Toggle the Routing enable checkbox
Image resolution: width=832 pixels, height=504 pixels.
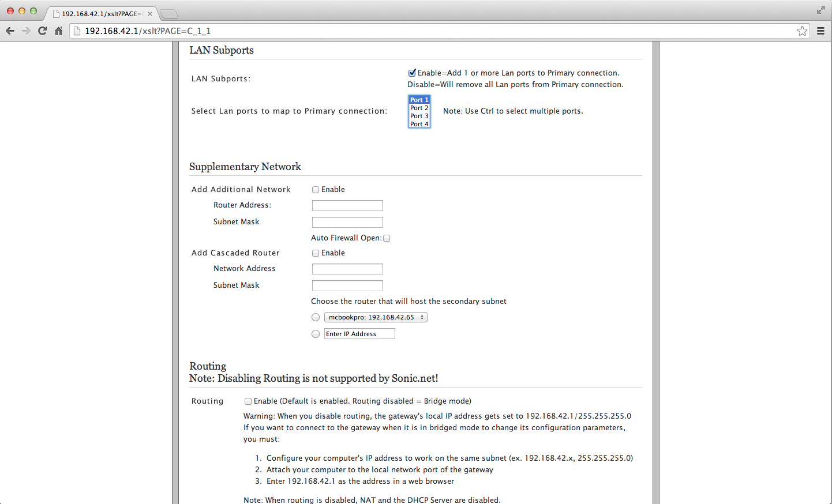[x=248, y=401]
